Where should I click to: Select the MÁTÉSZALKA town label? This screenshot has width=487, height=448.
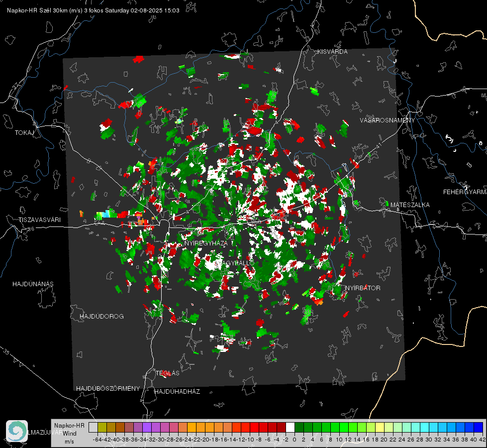410,205
